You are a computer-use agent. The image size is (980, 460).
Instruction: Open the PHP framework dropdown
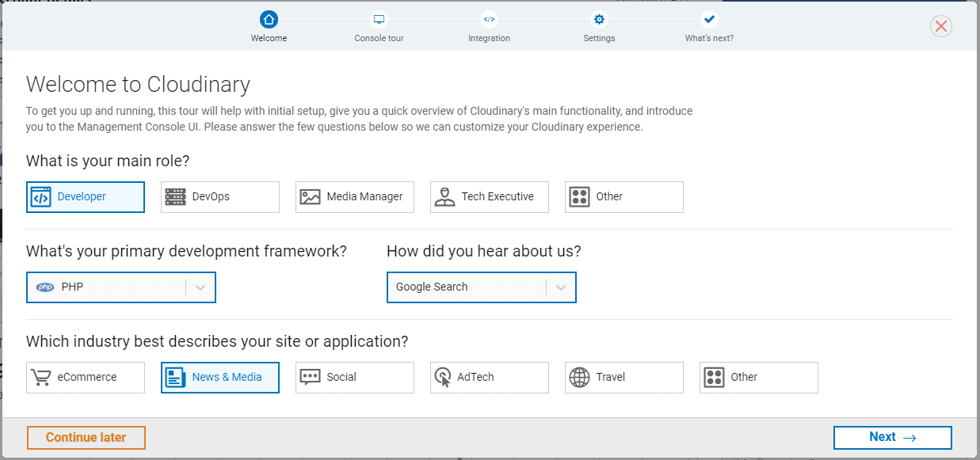coord(121,287)
